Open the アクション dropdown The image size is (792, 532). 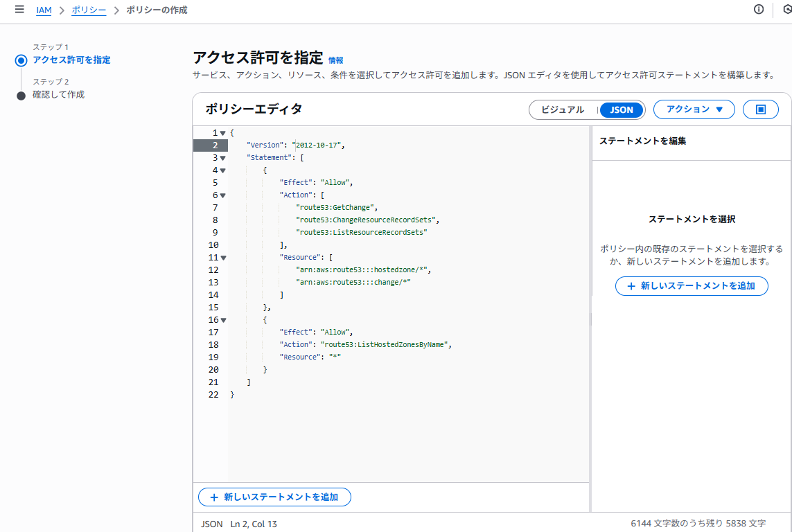tap(694, 109)
